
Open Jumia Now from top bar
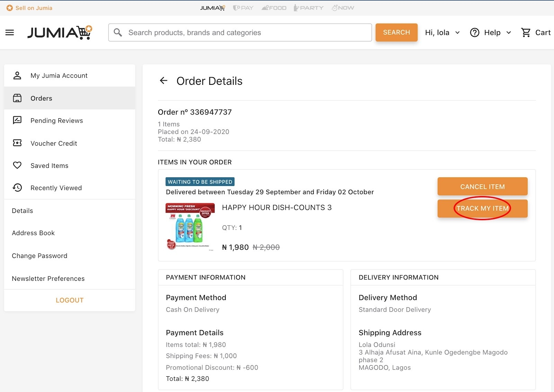[343, 8]
